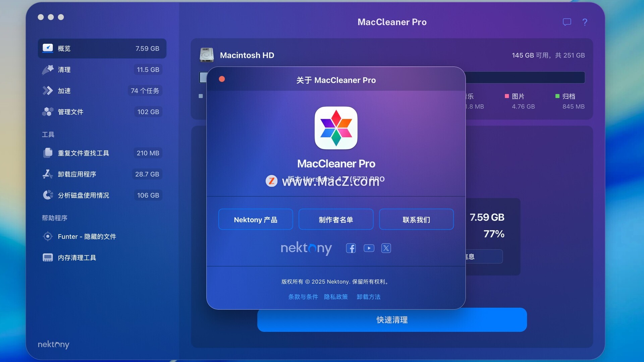Screen dimensions: 644x362
Task: Click the Nektony 产品 button
Action: point(256,220)
